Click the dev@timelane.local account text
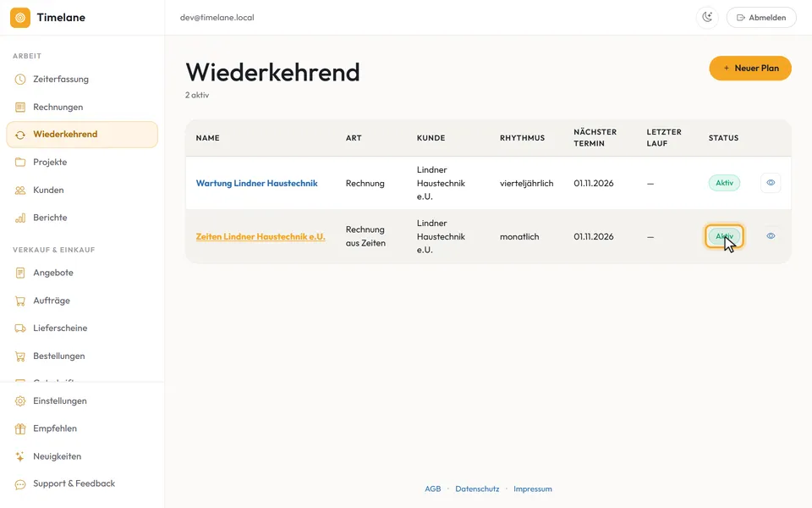 217,17
